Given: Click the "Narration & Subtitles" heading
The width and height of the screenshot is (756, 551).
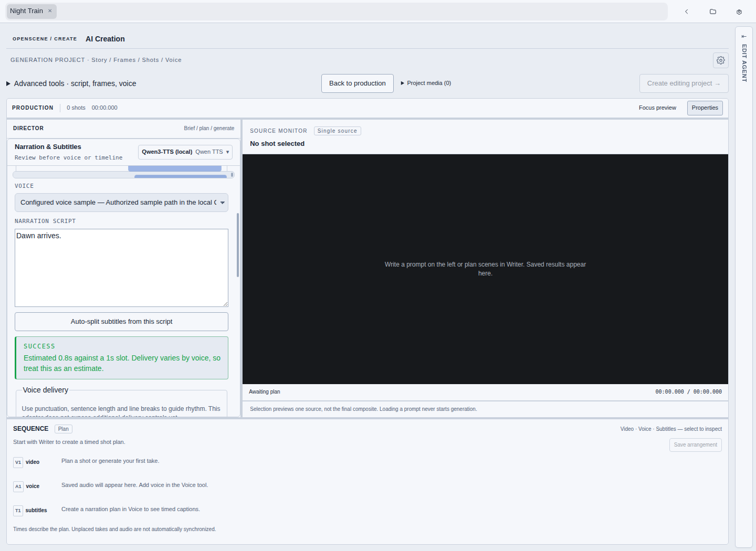Looking at the screenshot, I should pyautogui.click(x=48, y=147).
